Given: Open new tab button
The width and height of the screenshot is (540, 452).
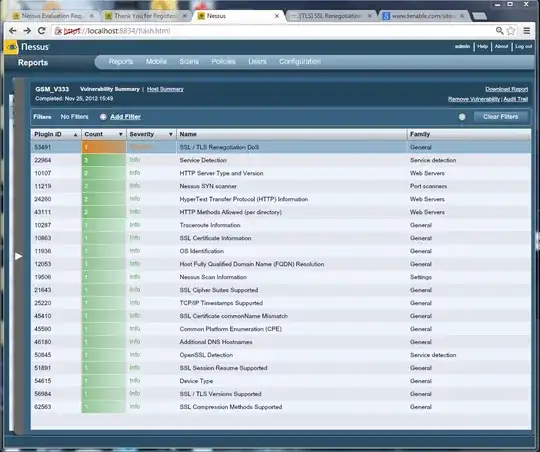Looking at the screenshot, I should [x=479, y=16].
